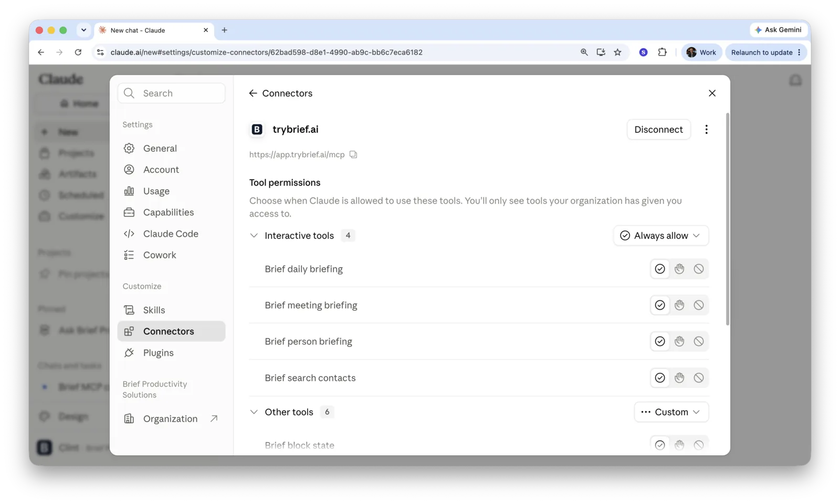Viewport: 840px width, 504px height.
Task: Click the Settings search field
Action: click(171, 93)
